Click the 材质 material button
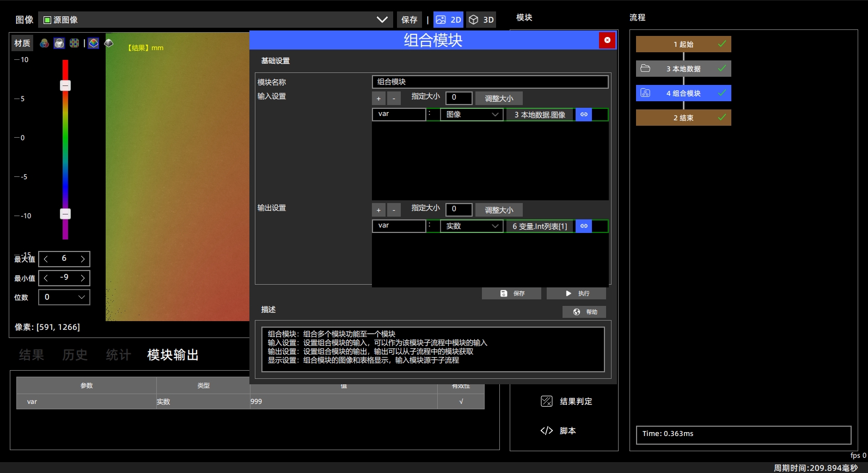Viewport: 868px width, 473px height. [22, 43]
